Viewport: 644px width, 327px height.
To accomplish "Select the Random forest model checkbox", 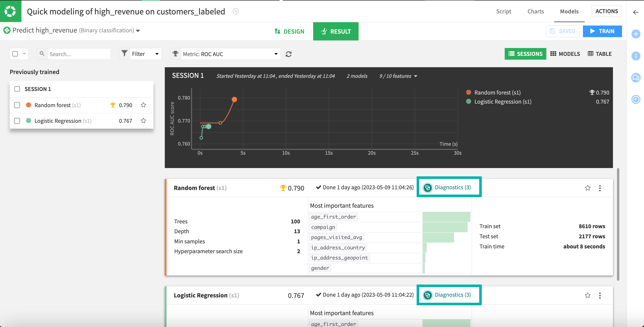I will (17, 105).
